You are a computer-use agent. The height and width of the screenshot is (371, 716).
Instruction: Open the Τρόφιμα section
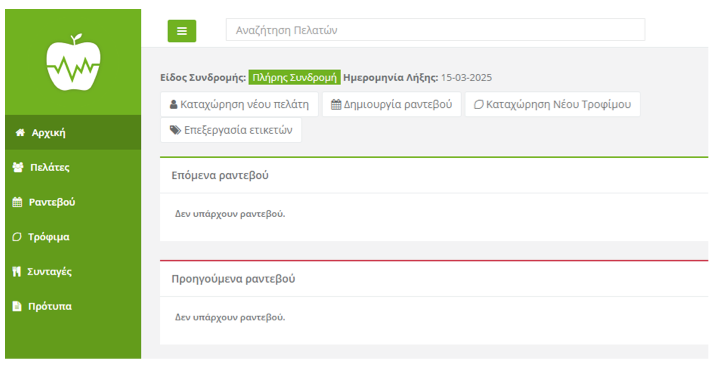73,237
